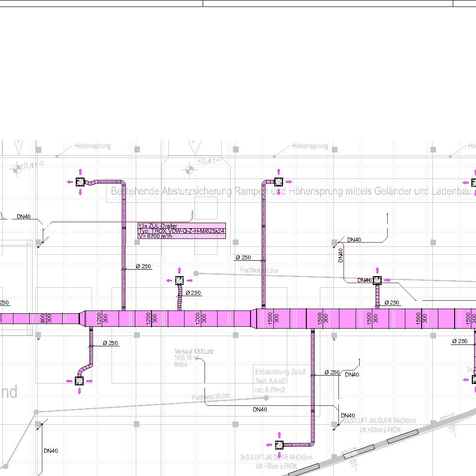The height and width of the screenshot is (476, 476).
Task: Click the Ø 250 label beside the short flex duct
Action: pos(193,293)
